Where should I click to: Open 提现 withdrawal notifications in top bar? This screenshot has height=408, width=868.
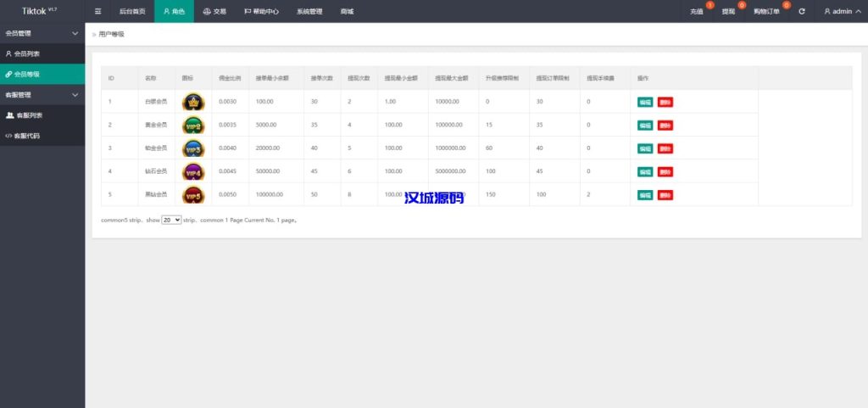tap(728, 12)
